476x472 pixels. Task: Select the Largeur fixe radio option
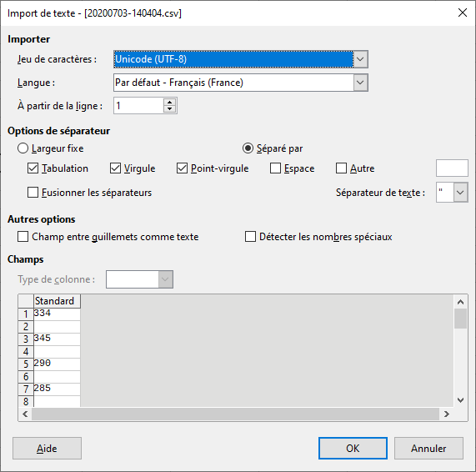(23, 148)
